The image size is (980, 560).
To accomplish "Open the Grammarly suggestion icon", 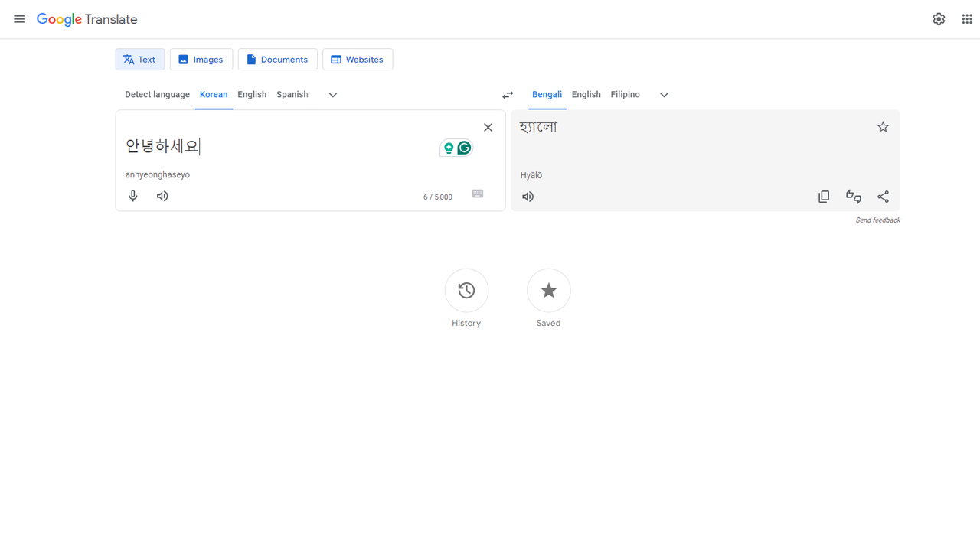I will (x=464, y=147).
